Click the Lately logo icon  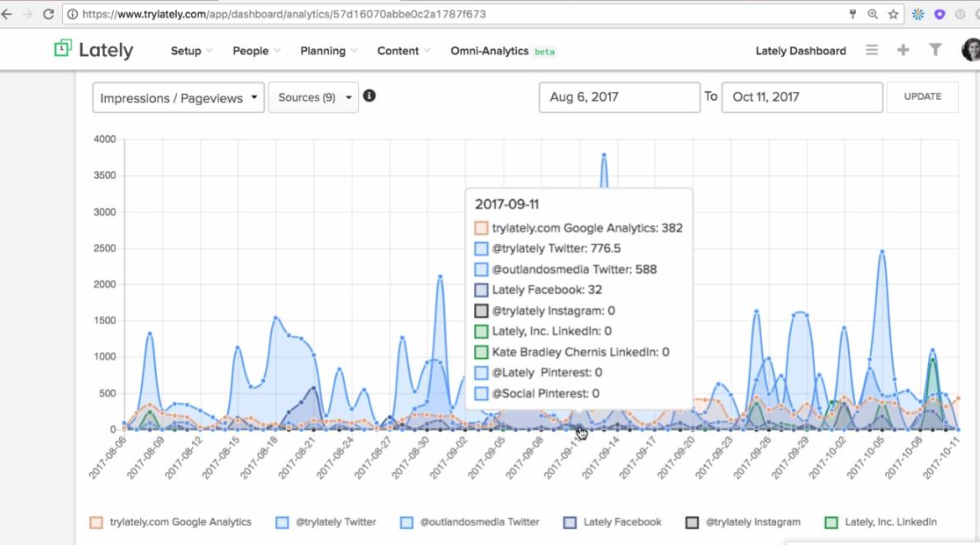tap(63, 49)
